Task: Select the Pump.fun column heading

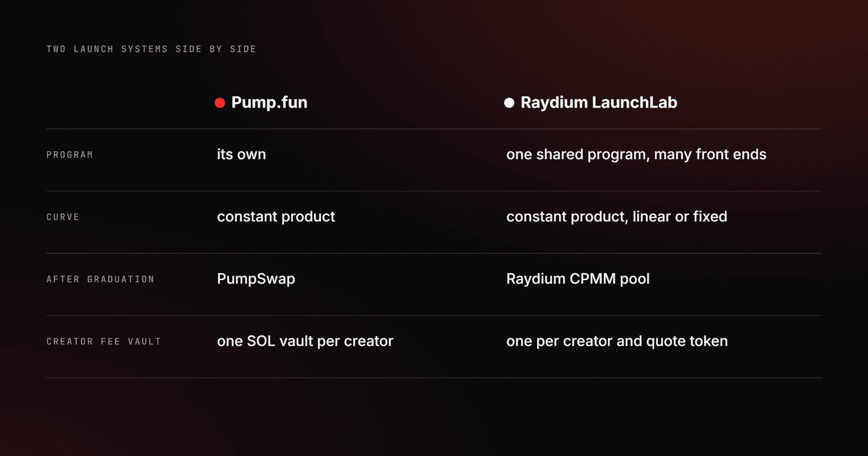Action: [x=269, y=103]
